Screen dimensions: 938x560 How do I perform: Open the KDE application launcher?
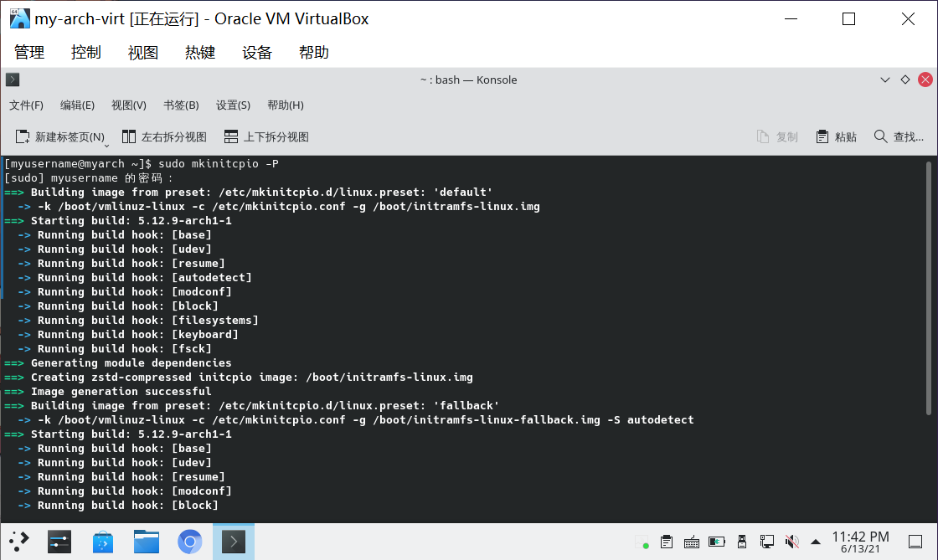pos(18,542)
